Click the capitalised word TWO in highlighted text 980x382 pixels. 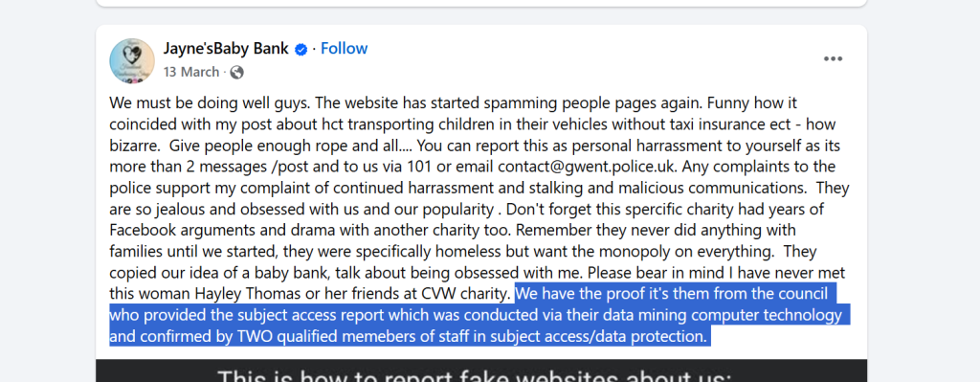click(255, 337)
